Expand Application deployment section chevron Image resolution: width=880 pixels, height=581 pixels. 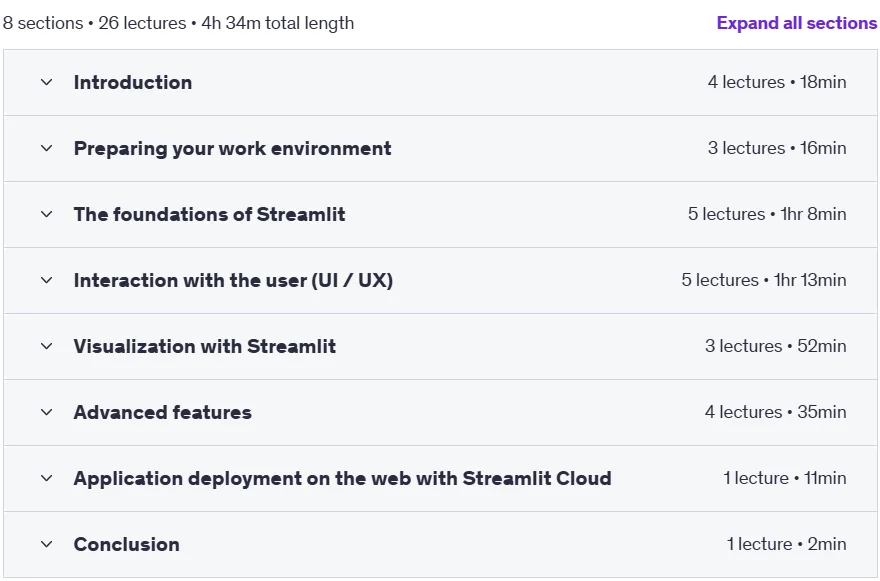(x=47, y=478)
